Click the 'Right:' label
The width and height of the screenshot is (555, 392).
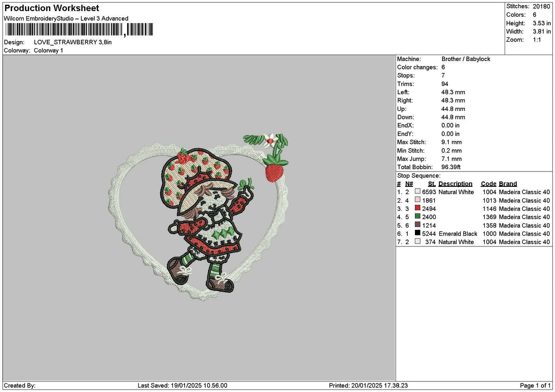[405, 101]
